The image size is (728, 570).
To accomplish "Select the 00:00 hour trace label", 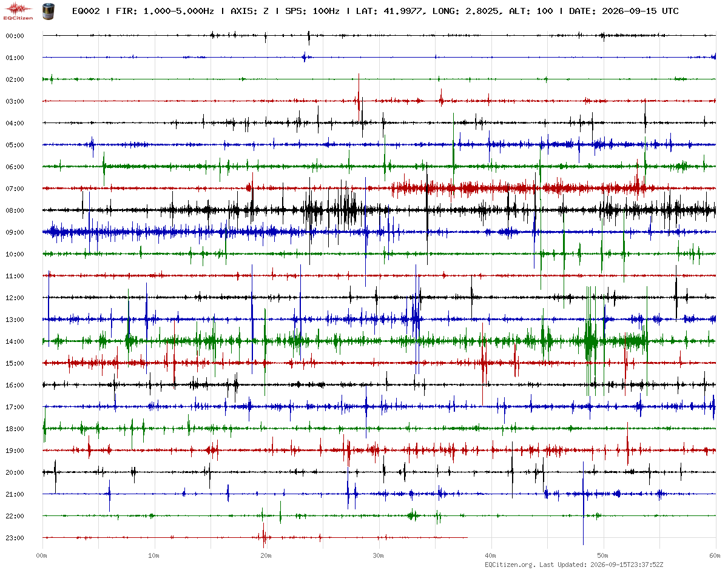I will click(15, 36).
